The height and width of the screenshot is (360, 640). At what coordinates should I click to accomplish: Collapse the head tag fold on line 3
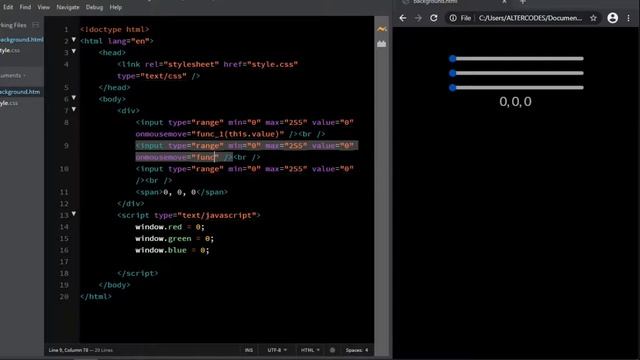coord(74,51)
